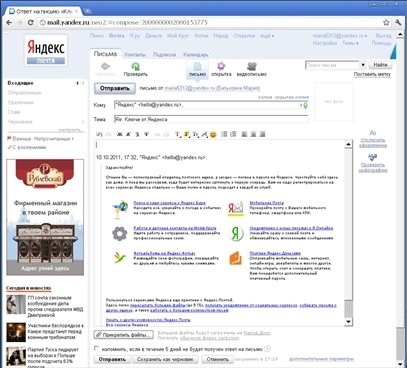Click the Проверить mail check icon
The image size is (407, 368).
pos(135,66)
